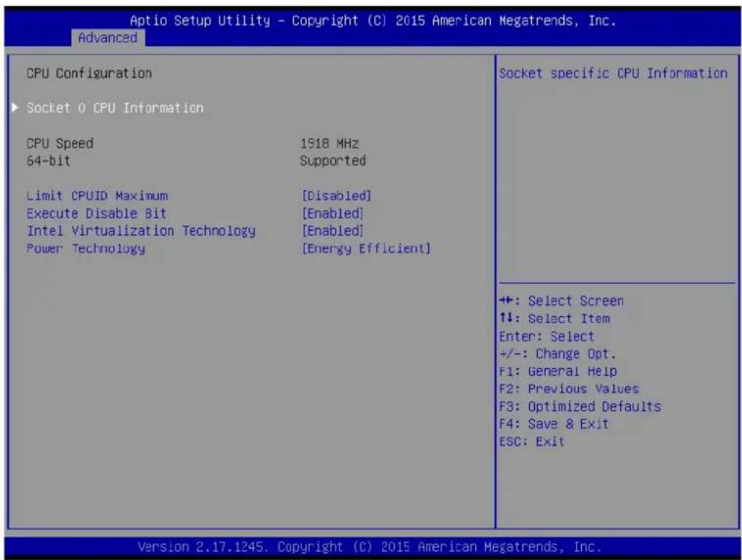Click the 64-bit label
This screenshot has width=742, height=560.
(48, 161)
